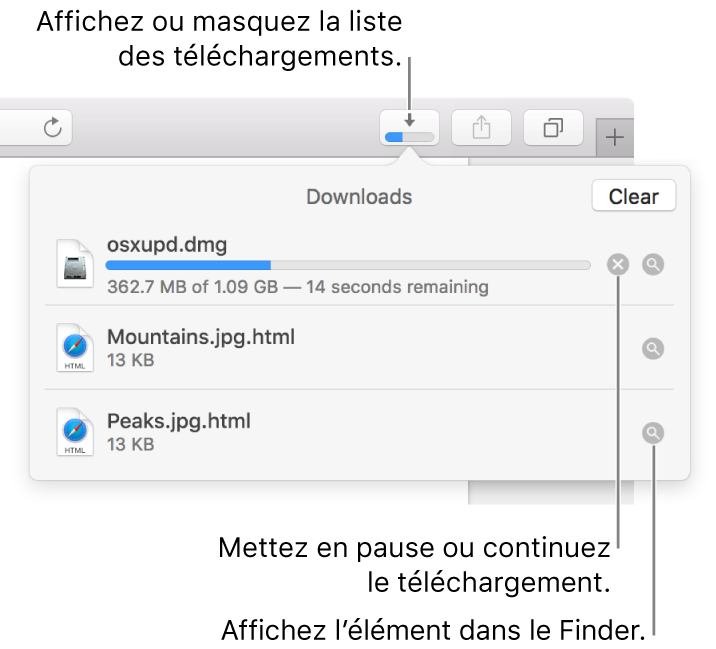Click the osxupd.dmg disk image icon
This screenshot has width=716, height=649.
pos(75,264)
